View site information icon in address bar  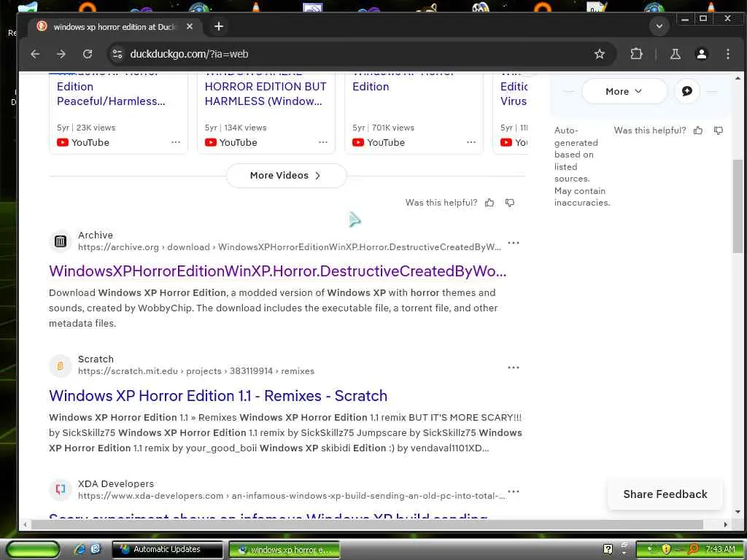coord(117,54)
